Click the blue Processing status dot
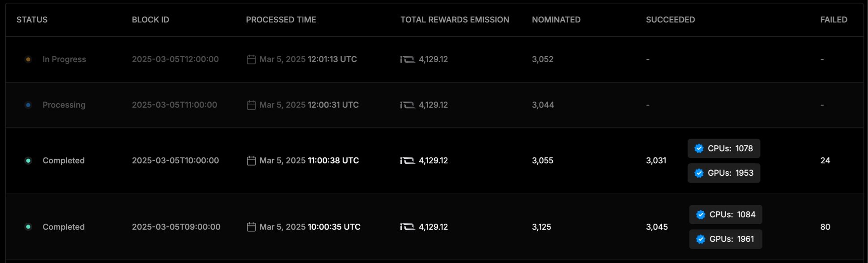Image resolution: width=868 pixels, height=263 pixels. point(28,105)
